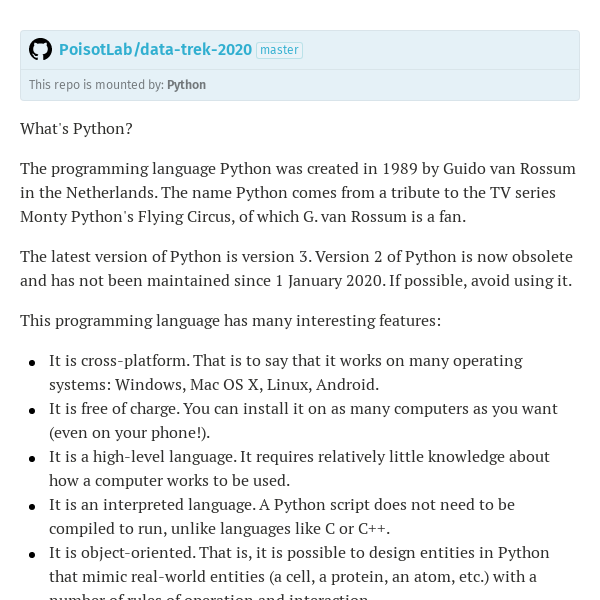Click the paragraph about Python version 3
The image size is (600, 600).
click(x=297, y=269)
